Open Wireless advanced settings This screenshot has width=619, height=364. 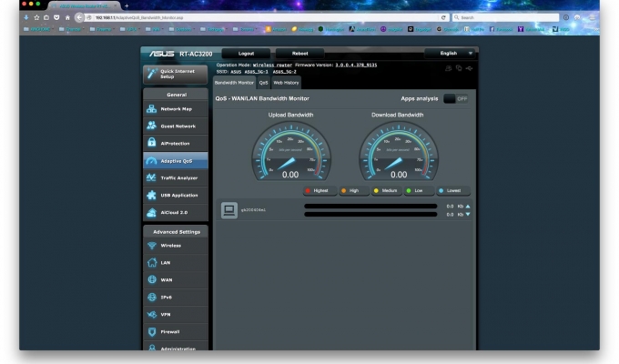tap(176, 246)
